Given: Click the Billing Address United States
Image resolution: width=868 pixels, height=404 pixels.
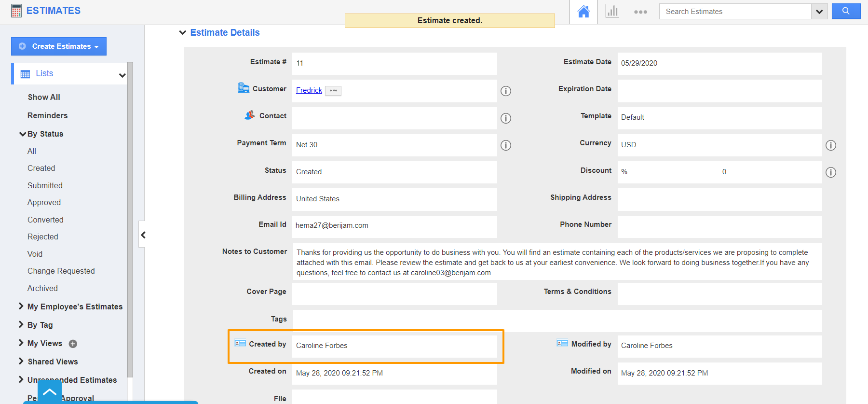Looking at the screenshot, I should (318, 199).
